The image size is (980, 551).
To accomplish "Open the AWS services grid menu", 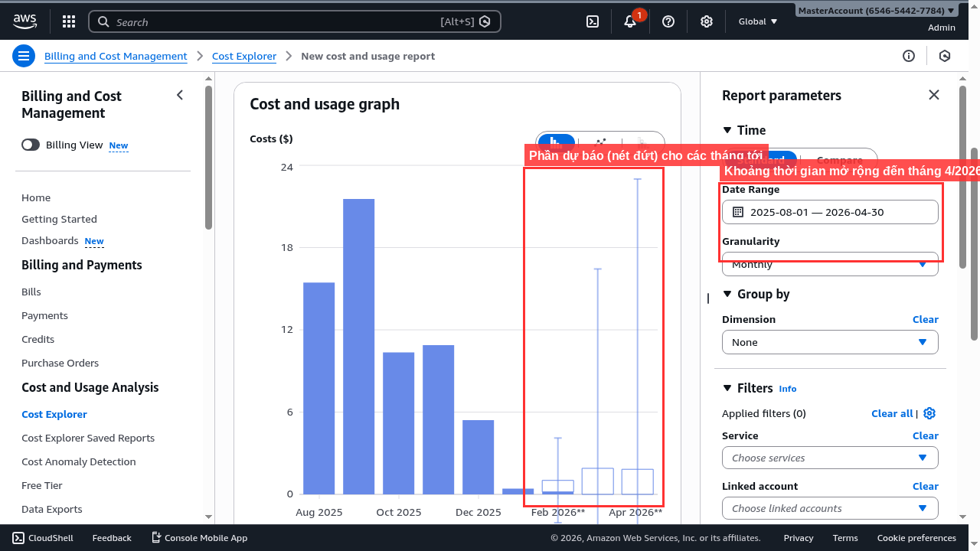I will [68, 21].
